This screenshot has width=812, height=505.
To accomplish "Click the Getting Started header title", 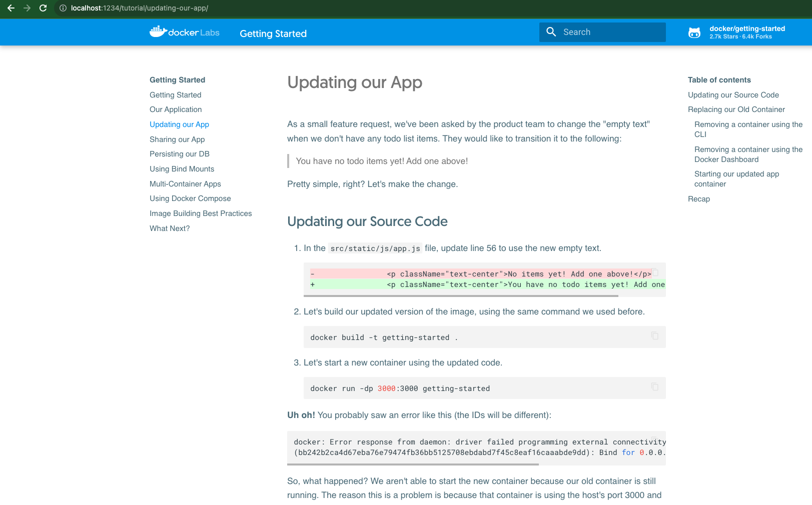I will coord(273,33).
